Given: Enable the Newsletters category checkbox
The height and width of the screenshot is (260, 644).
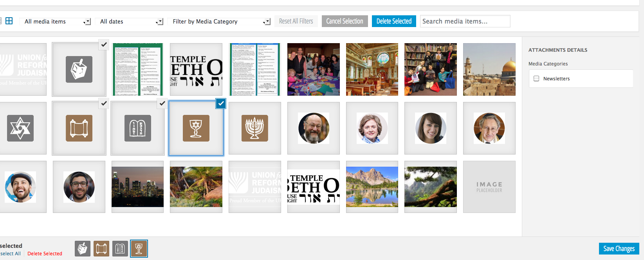Looking at the screenshot, I should 536,78.
